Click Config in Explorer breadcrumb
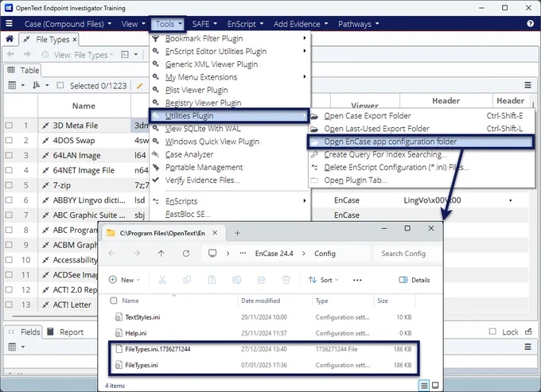The image size is (541, 392). pyautogui.click(x=325, y=254)
